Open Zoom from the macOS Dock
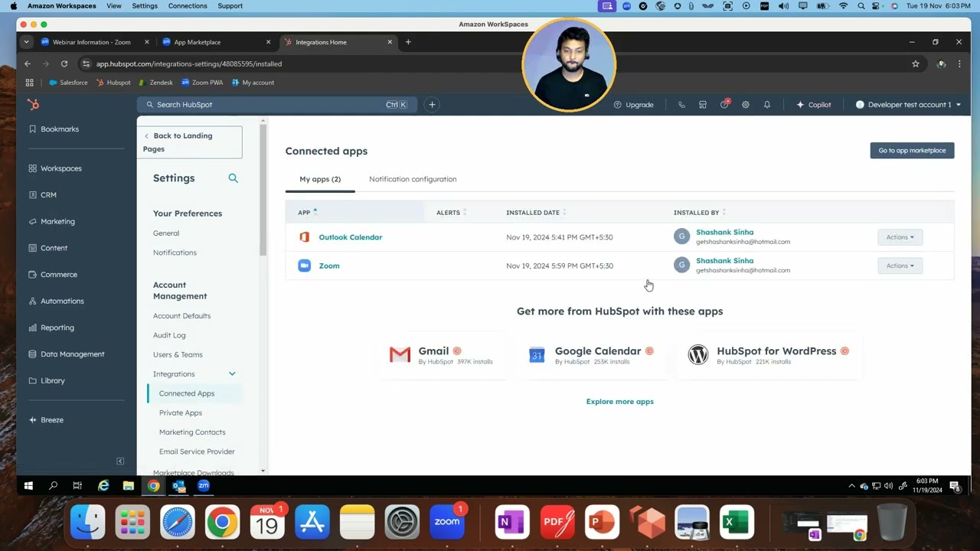 tap(447, 523)
